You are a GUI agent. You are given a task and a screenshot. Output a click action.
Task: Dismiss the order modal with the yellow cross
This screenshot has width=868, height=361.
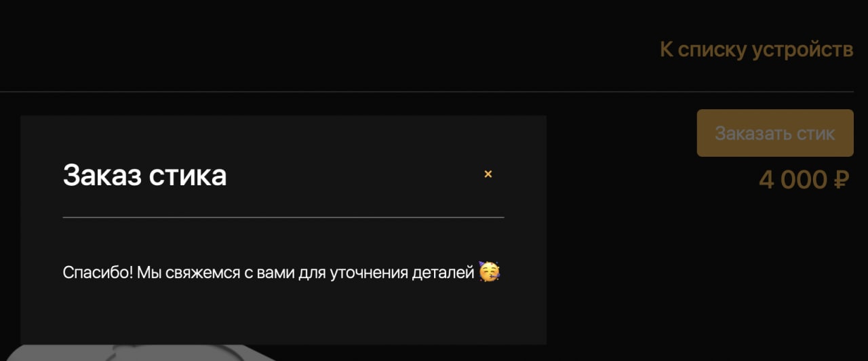488,174
